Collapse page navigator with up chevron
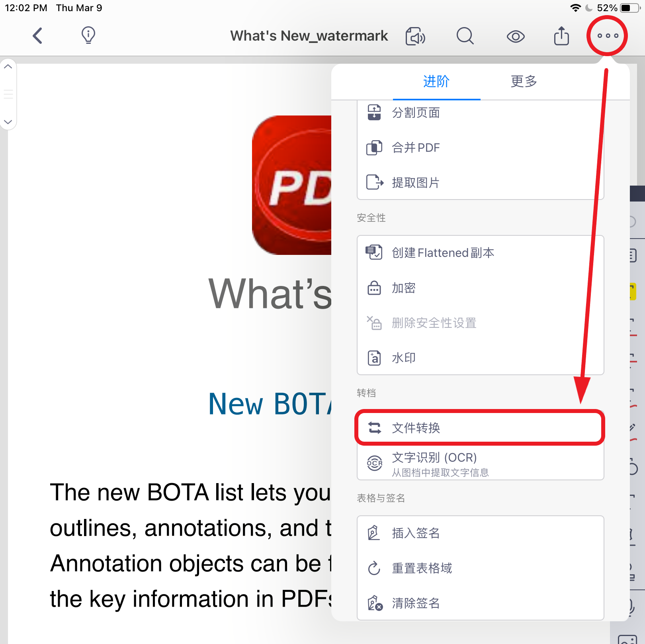Image resolution: width=645 pixels, height=644 pixels. click(x=8, y=67)
